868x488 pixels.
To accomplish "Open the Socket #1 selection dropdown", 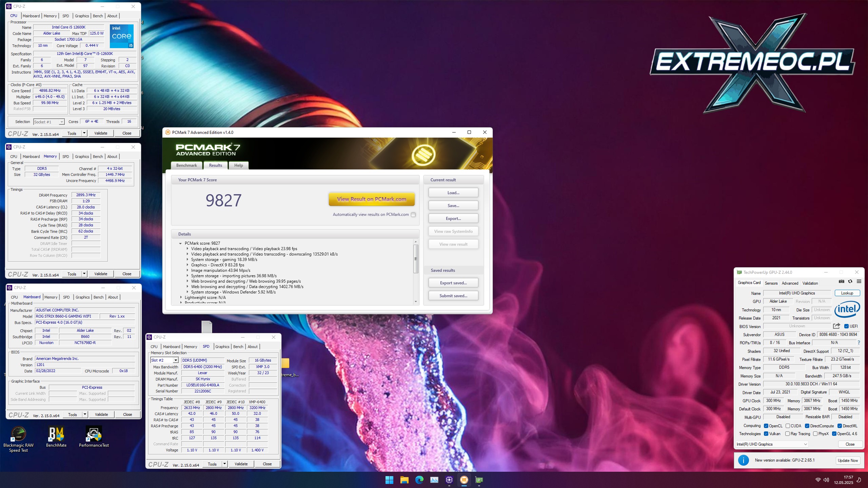I will pyautogui.click(x=49, y=122).
